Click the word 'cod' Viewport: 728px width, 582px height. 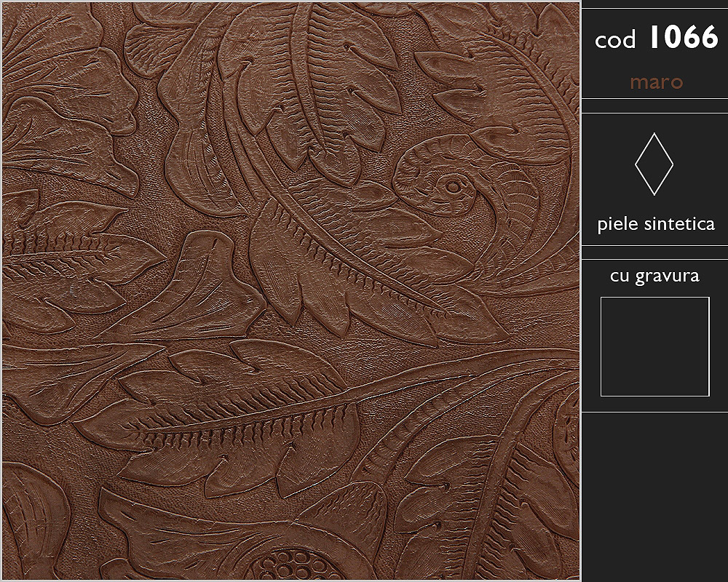(614, 40)
